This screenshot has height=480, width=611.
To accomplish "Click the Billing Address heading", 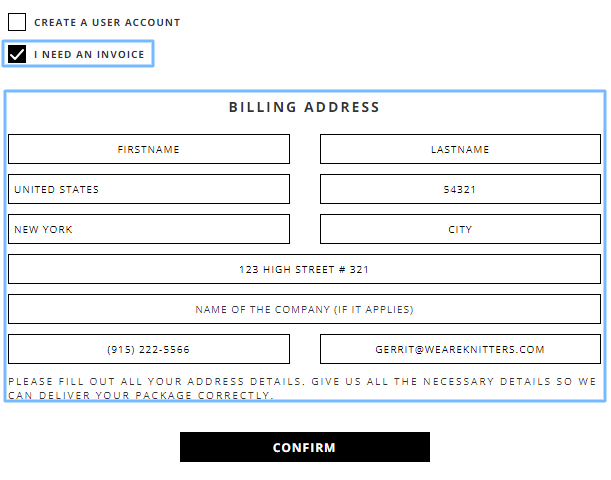I will [304, 107].
